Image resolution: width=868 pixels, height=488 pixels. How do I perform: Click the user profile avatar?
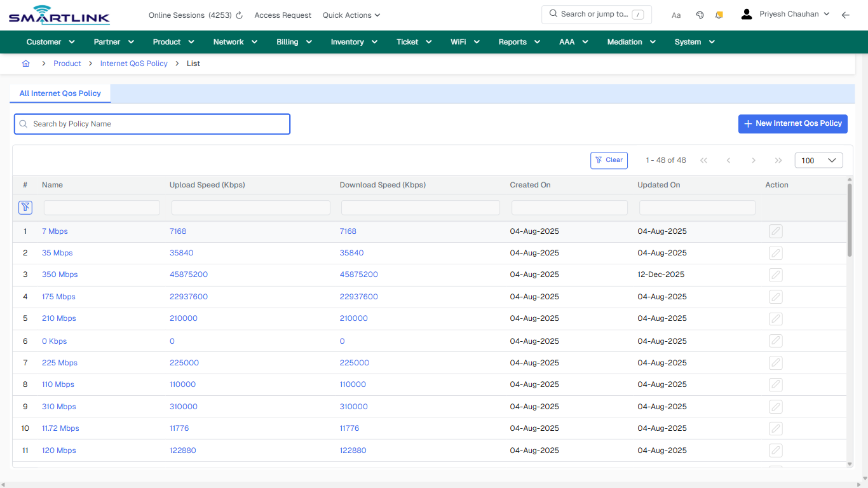point(746,14)
